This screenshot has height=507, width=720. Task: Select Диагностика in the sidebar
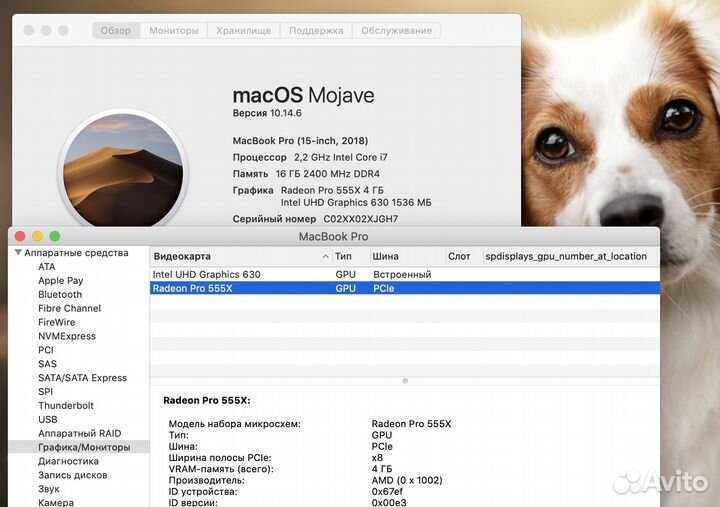tap(68, 461)
